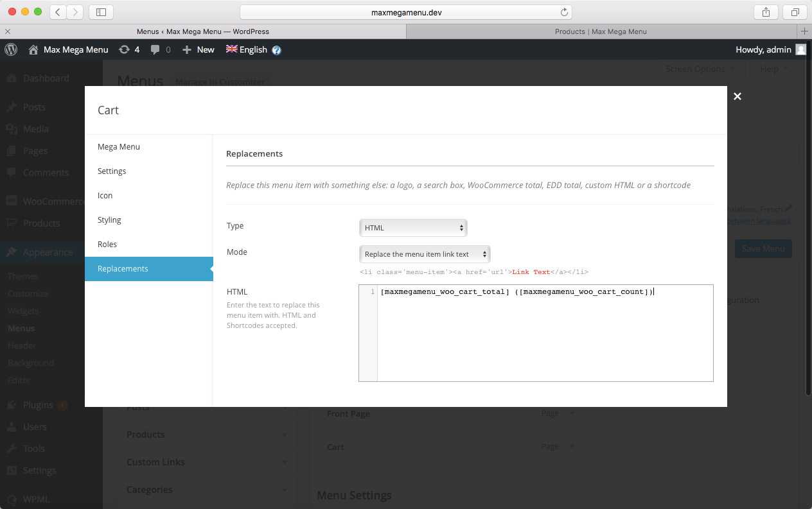Viewport: 812px width, 509px height.
Task: Click the Appearance paintbrush sidebar icon
Action: [12, 252]
